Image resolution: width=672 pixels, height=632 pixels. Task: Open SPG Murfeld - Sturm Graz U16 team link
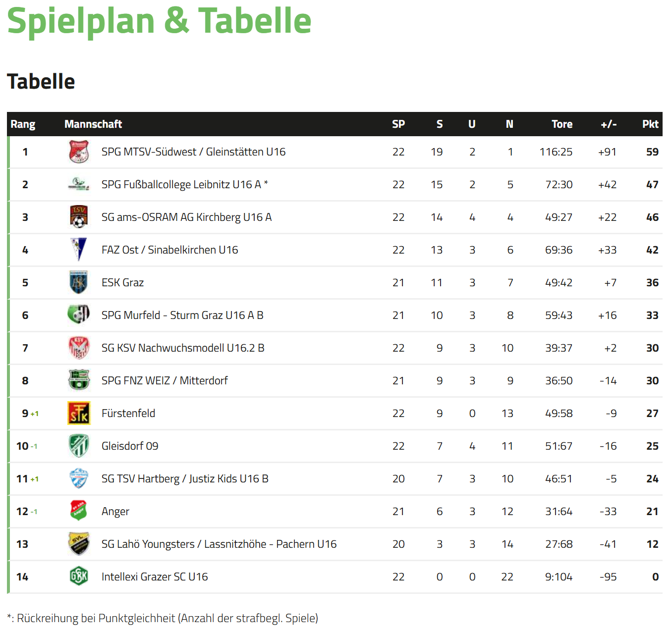pos(182,316)
